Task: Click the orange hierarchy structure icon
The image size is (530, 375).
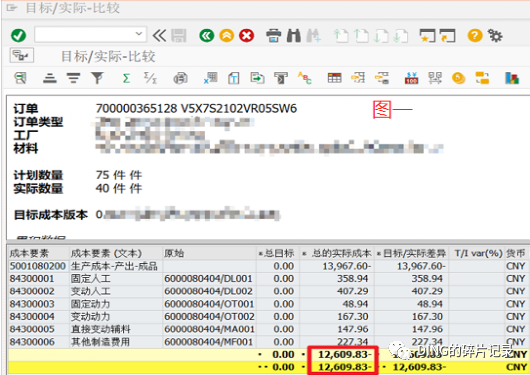Action: coord(482,78)
